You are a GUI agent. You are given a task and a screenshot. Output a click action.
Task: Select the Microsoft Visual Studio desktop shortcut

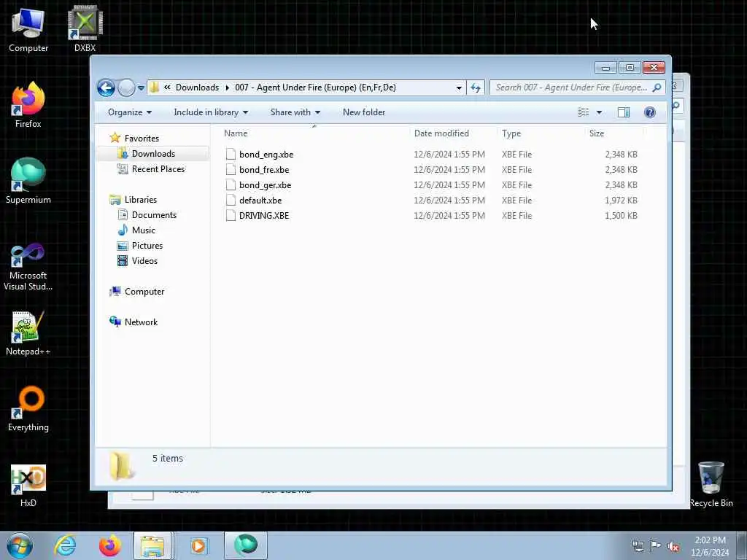pyautogui.click(x=28, y=267)
